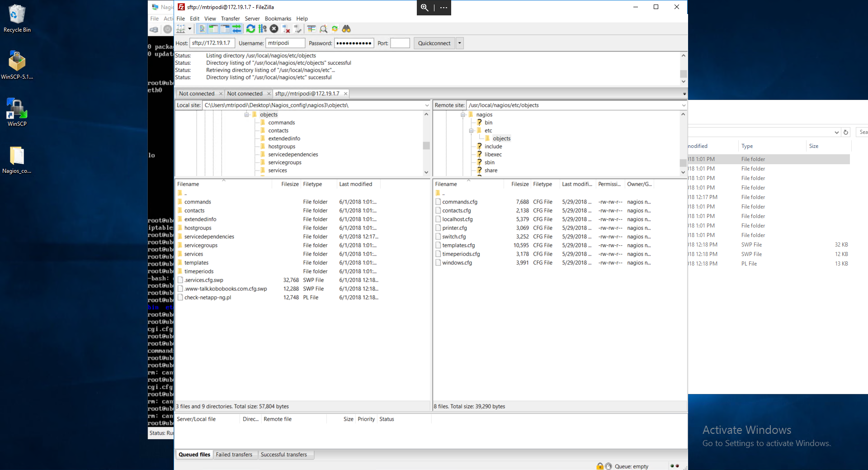Toggle message log display
868x470 pixels.
(202, 29)
